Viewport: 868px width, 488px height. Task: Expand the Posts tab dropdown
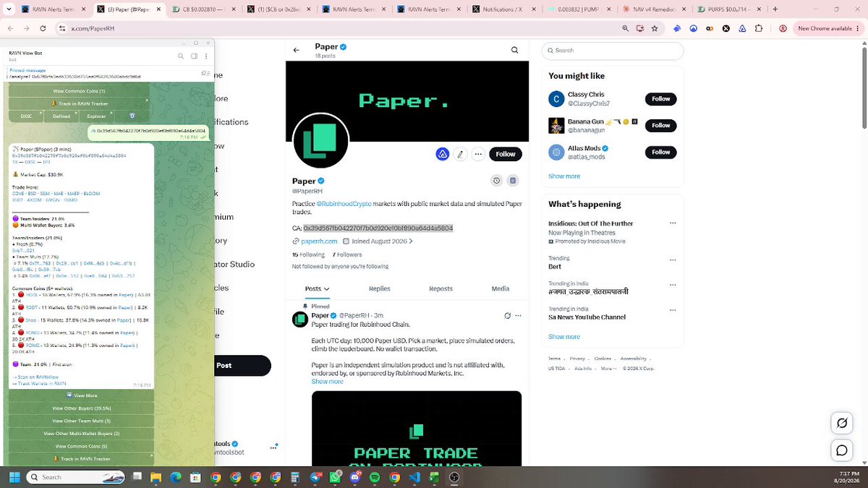[x=326, y=288]
